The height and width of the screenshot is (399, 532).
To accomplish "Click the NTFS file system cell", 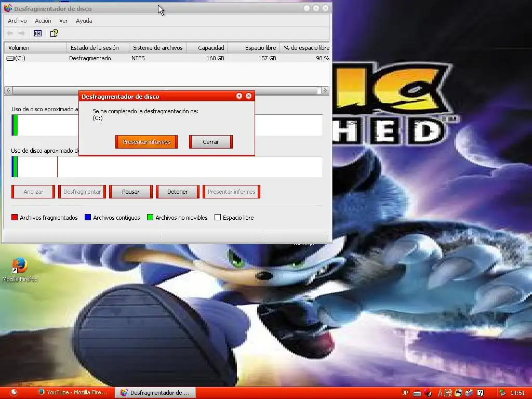I will click(138, 58).
